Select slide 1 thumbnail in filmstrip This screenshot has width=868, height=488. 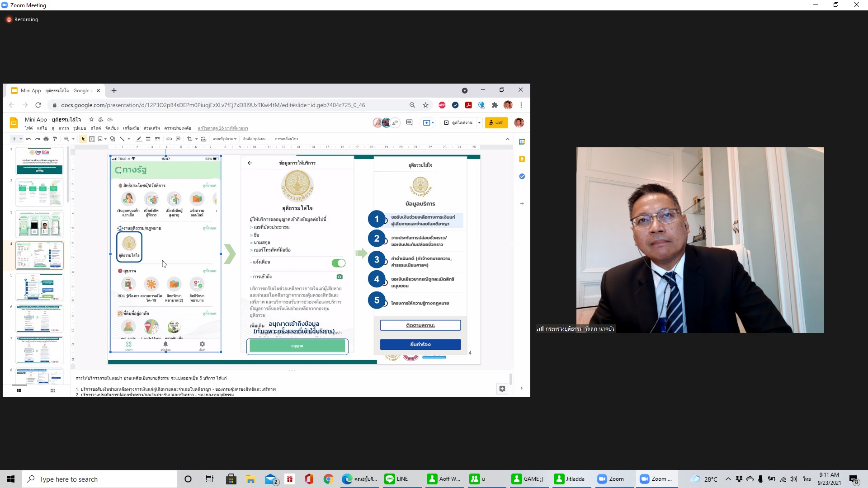[39, 161]
